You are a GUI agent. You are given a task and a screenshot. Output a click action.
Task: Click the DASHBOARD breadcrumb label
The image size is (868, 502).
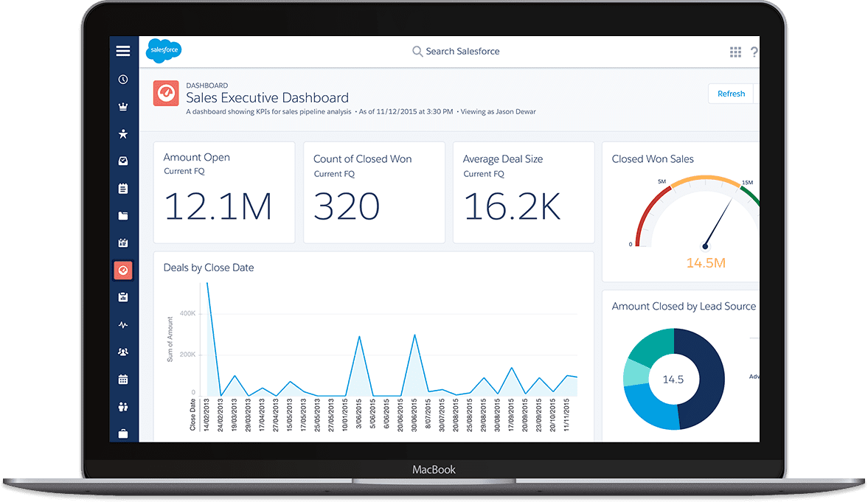[x=207, y=86]
